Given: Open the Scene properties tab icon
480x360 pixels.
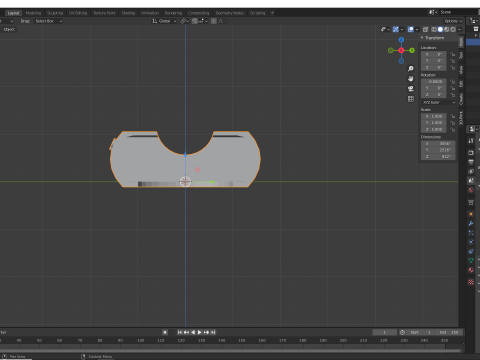Looking at the screenshot, I should [x=471, y=181].
